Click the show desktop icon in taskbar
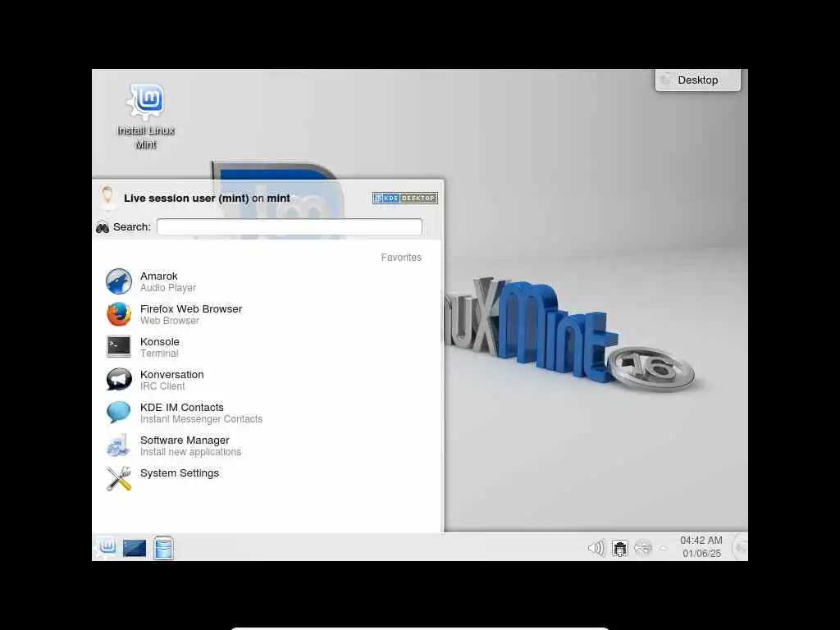Viewport: 840px width, 630px height. (135, 547)
